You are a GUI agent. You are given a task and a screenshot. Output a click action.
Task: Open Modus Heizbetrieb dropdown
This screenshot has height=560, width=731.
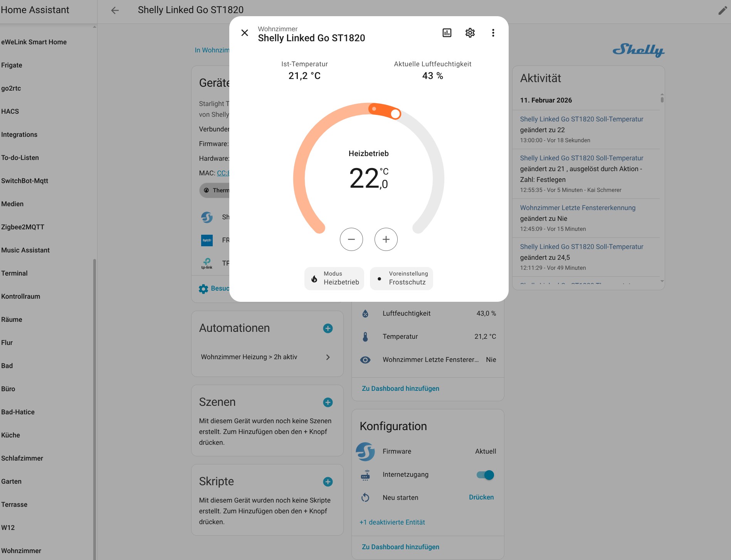click(x=334, y=278)
